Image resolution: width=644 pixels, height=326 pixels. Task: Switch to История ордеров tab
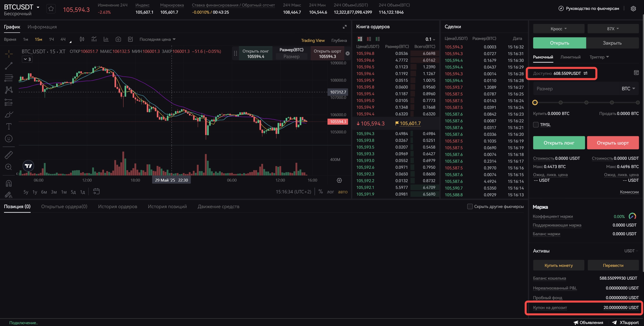[x=117, y=207]
